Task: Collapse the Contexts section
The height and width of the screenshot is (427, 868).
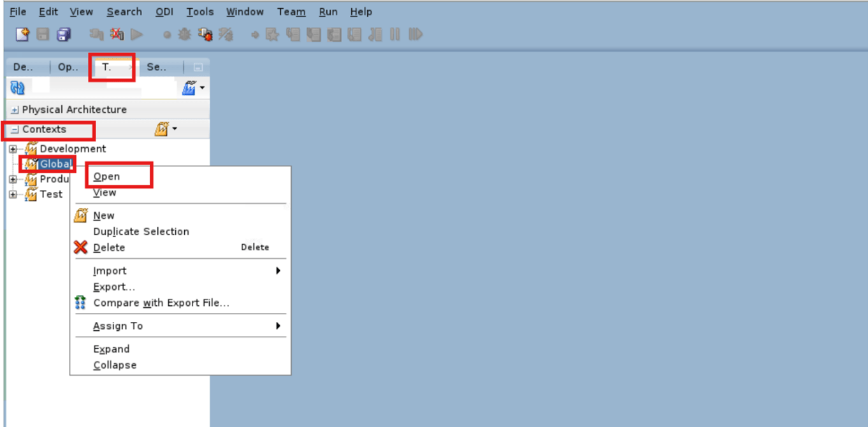Action: (x=15, y=130)
